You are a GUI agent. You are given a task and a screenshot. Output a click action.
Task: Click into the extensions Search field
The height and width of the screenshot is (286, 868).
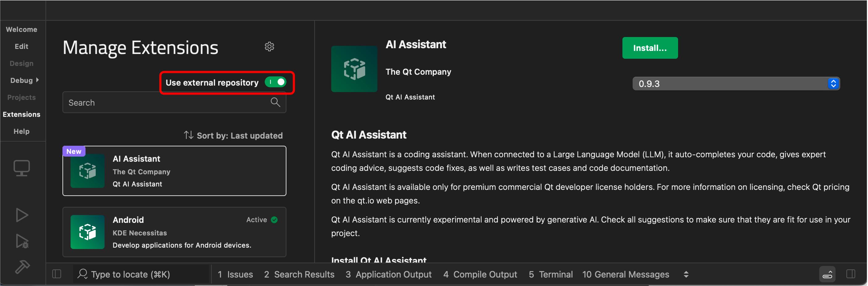pos(165,103)
